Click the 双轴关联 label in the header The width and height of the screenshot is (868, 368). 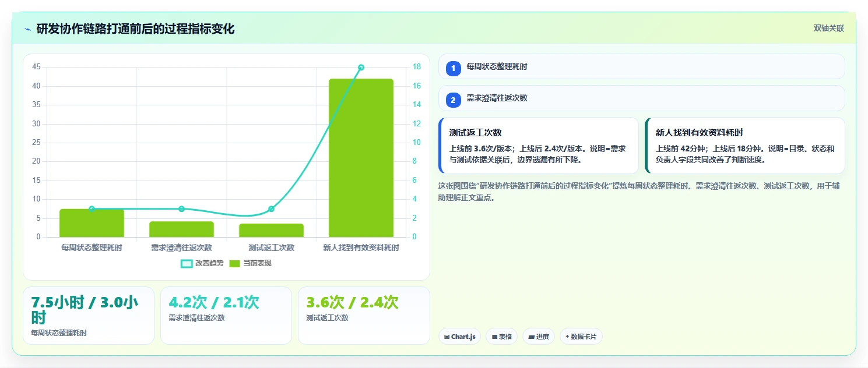pos(828,28)
